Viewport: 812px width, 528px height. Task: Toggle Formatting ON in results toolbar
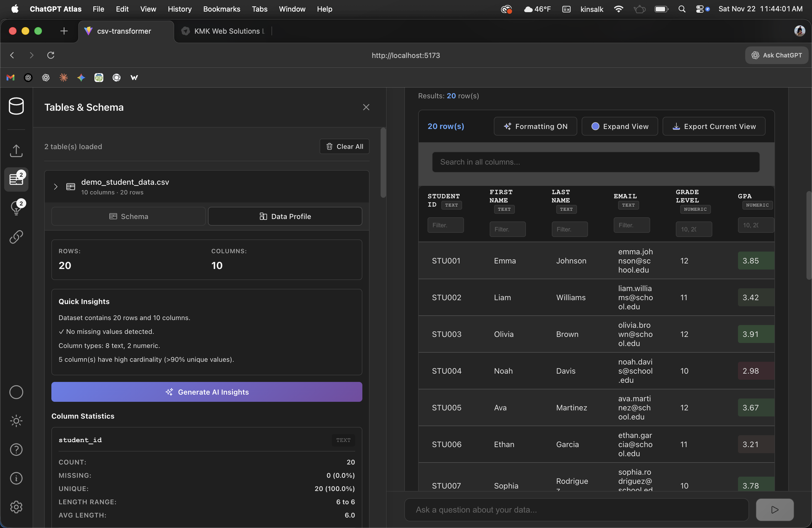pos(535,126)
